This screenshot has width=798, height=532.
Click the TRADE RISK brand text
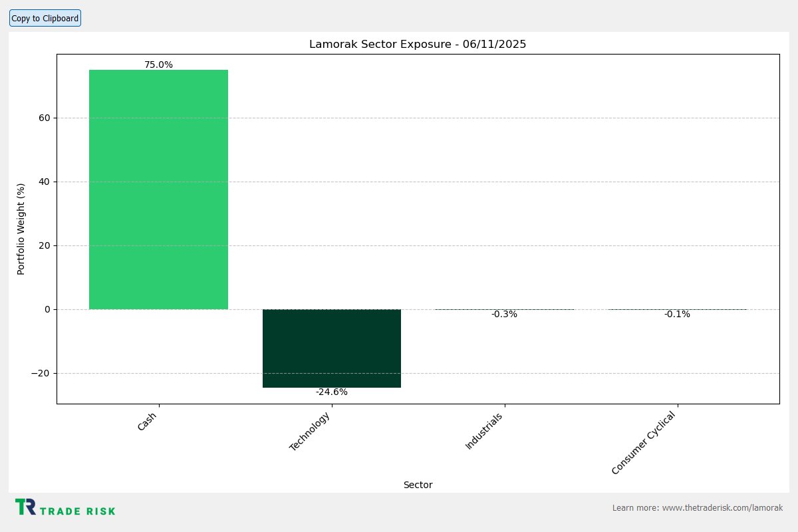(x=78, y=511)
